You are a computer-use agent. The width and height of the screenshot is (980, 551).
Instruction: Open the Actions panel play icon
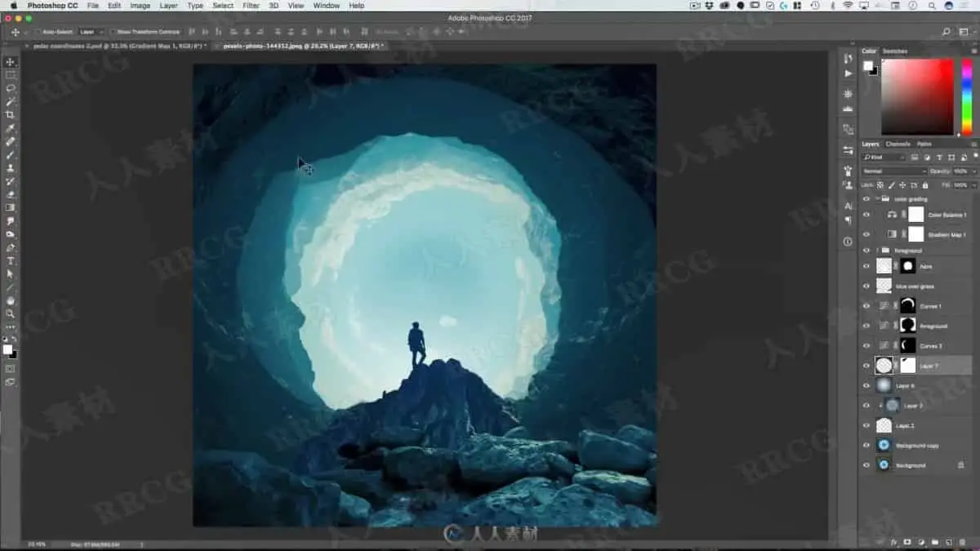(848, 73)
